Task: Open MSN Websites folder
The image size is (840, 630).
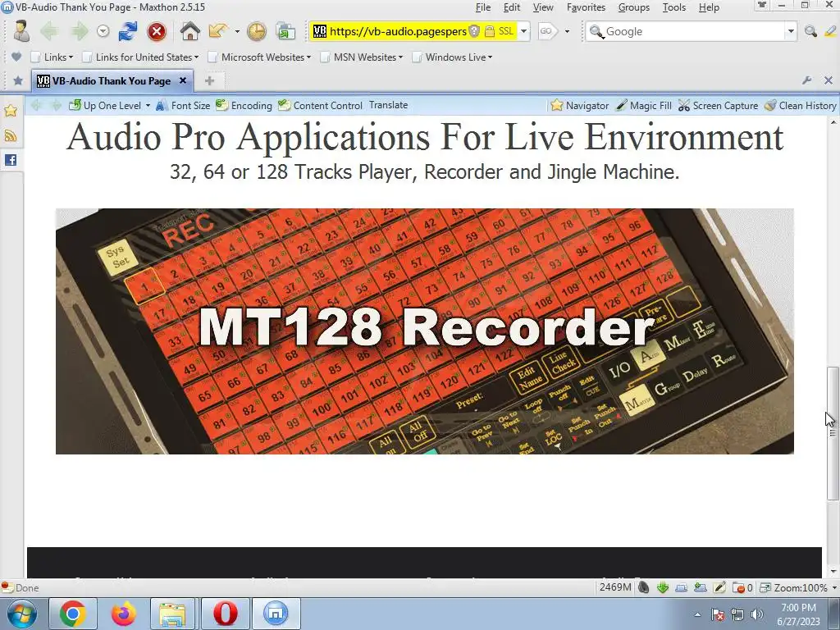Action: (x=362, y=57)
